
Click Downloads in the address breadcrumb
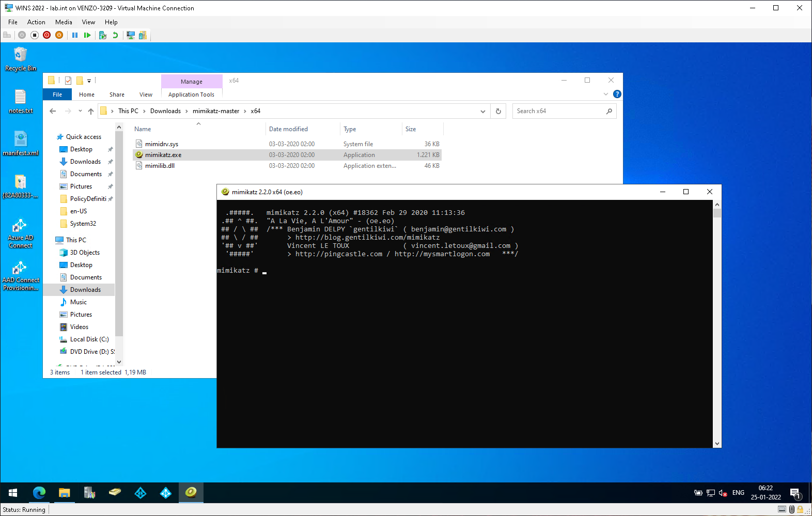click(165, 111)
